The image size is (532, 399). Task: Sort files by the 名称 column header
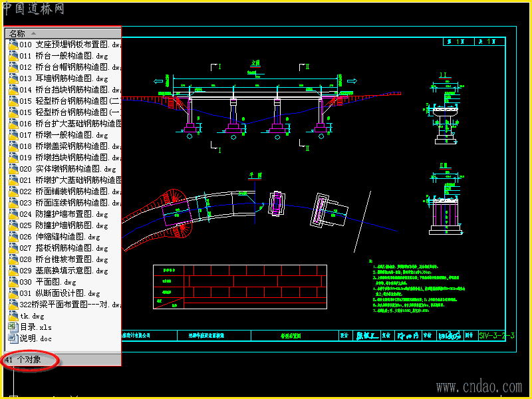[x=63, y=33]
